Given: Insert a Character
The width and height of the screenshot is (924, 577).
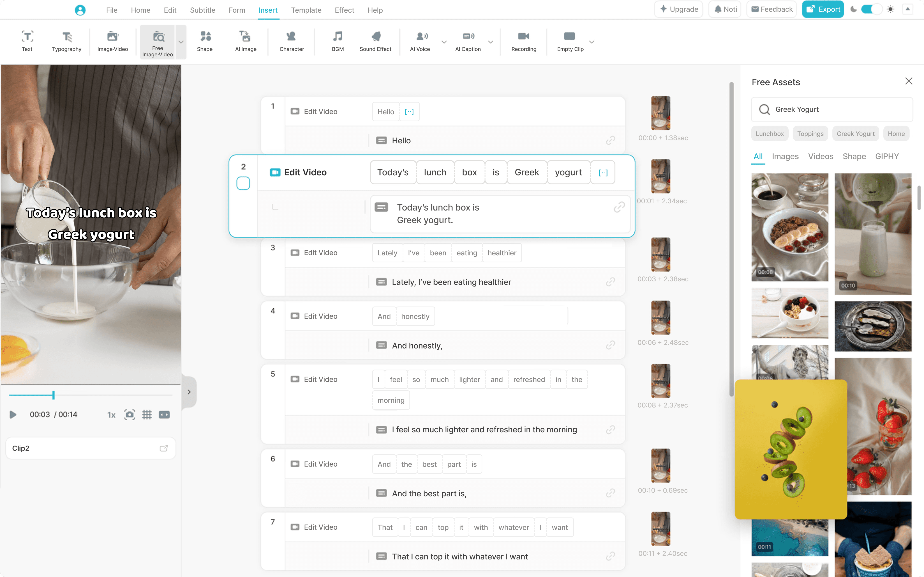Looking at the screenshot, I should [291, 41].
